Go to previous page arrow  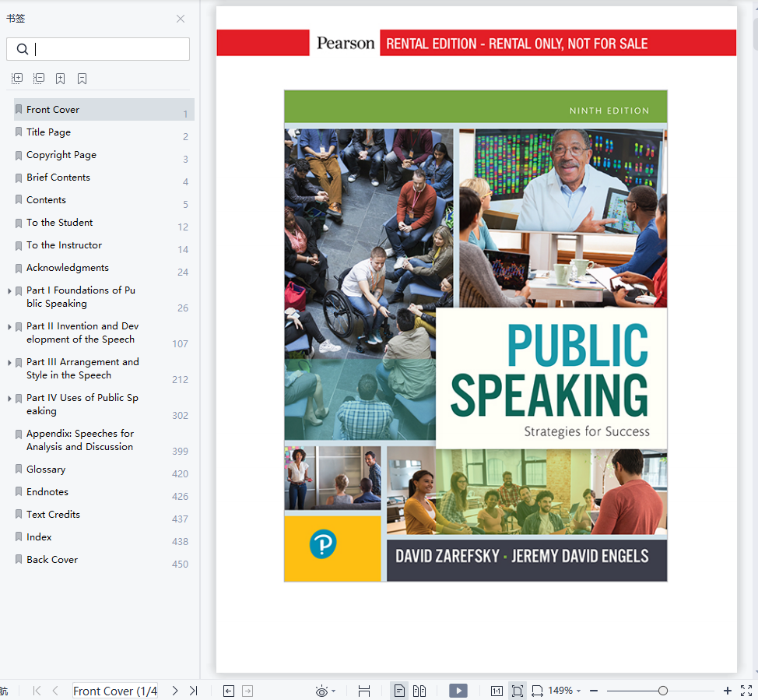55,691
